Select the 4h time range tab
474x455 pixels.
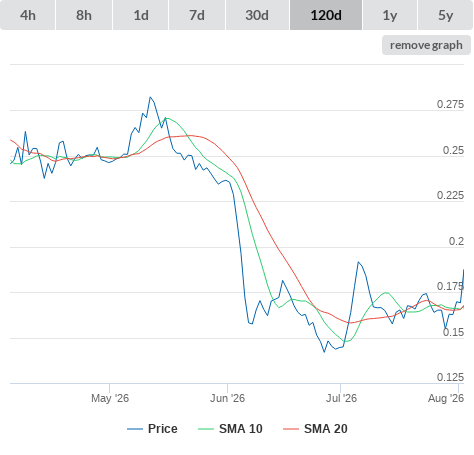28,15
